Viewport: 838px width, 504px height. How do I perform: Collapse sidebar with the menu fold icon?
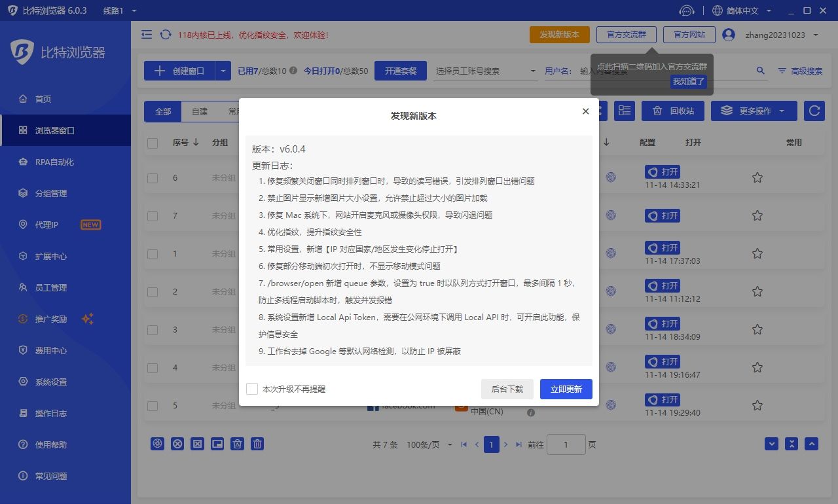click(x=147, y=35)
